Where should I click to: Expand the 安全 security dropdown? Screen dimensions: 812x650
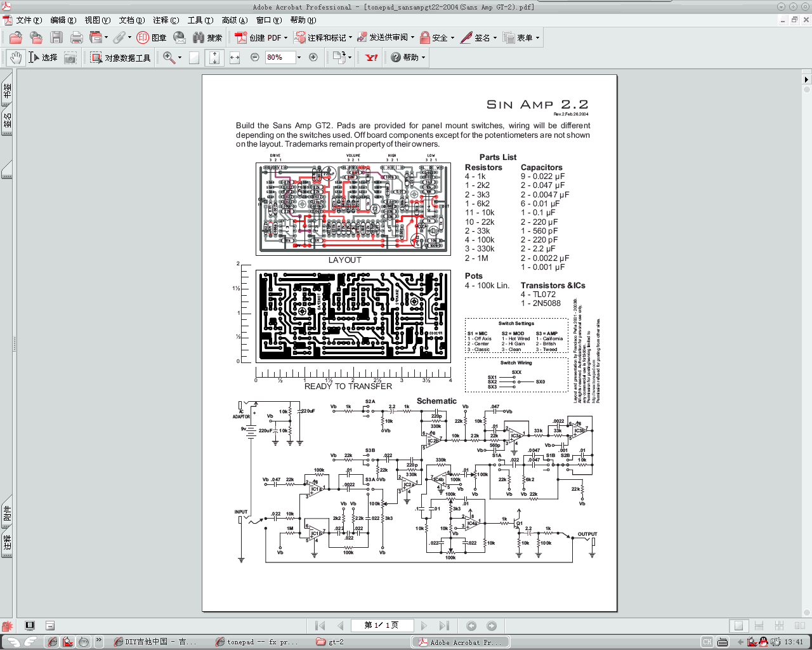(452, 38)
